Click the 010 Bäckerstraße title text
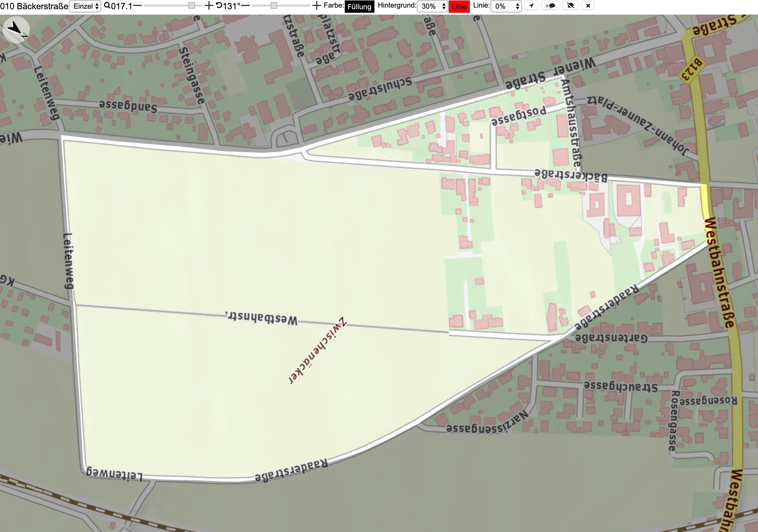 tap(34, 6)
